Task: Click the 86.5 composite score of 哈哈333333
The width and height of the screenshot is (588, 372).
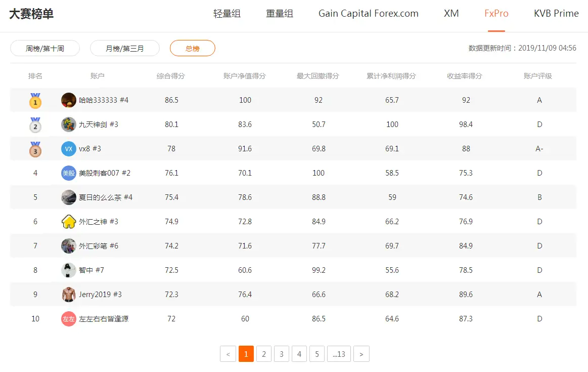Action: click(171, 100)
